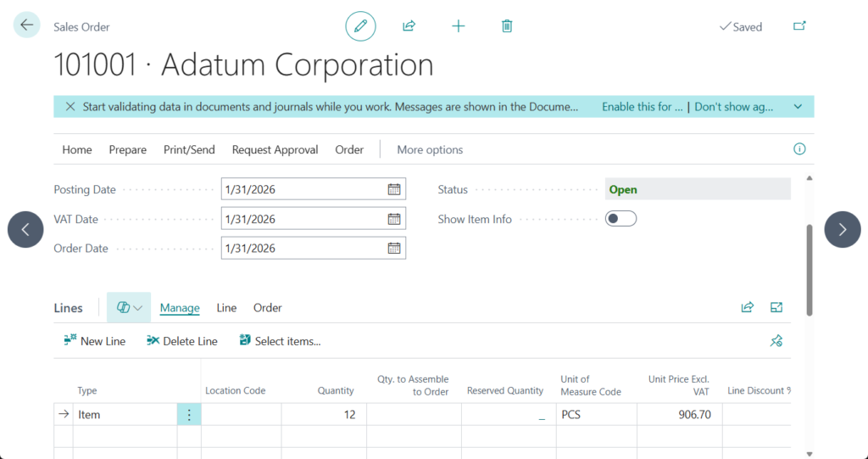
Task: Open Posting Date calendar picker
Action: tap(394, 189)
